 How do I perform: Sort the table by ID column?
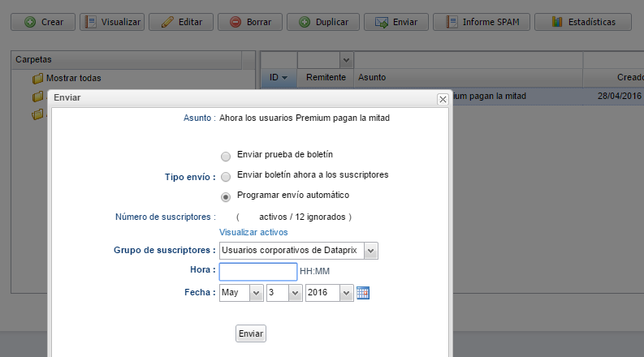(x=279, y=78)
